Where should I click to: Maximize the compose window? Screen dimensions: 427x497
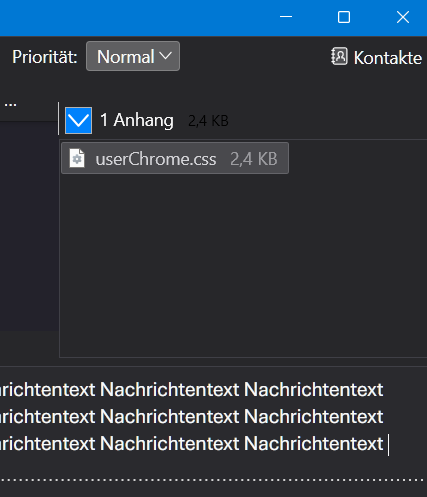(344, 17)
